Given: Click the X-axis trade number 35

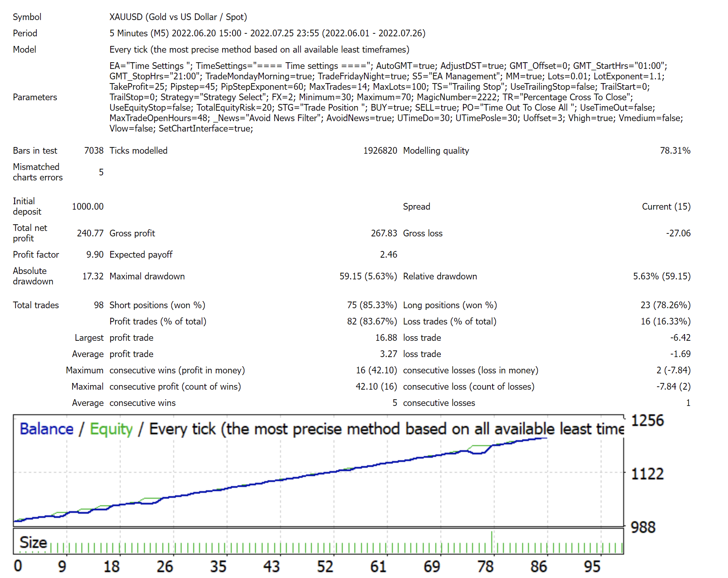Looking at the screenshot, I should pyautogui.click(x=218, y=567).
